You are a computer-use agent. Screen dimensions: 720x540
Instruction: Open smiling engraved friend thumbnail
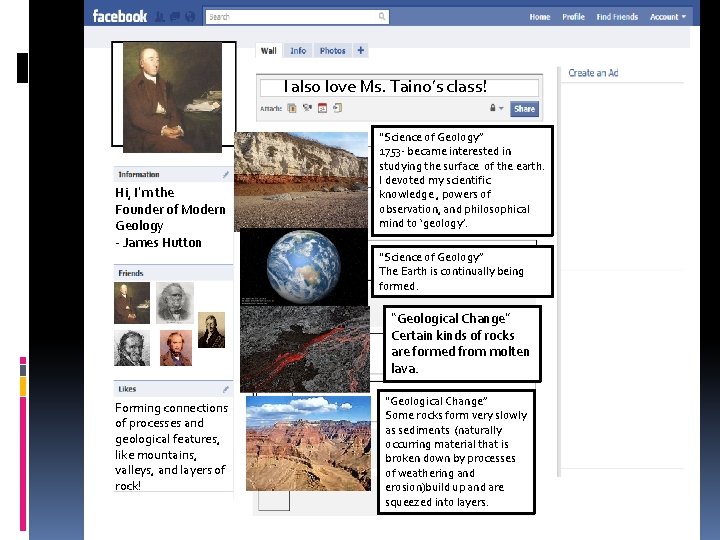(x=132, y=348)
